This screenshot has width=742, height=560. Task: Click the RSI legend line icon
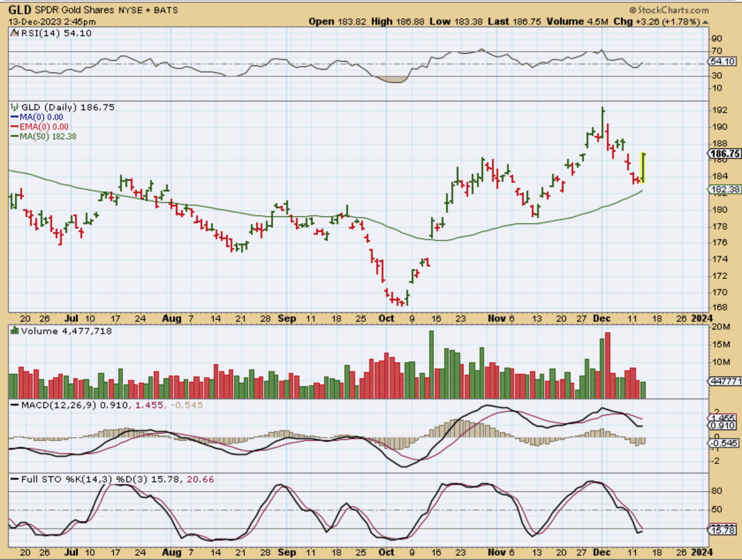(x=15, y=33)
